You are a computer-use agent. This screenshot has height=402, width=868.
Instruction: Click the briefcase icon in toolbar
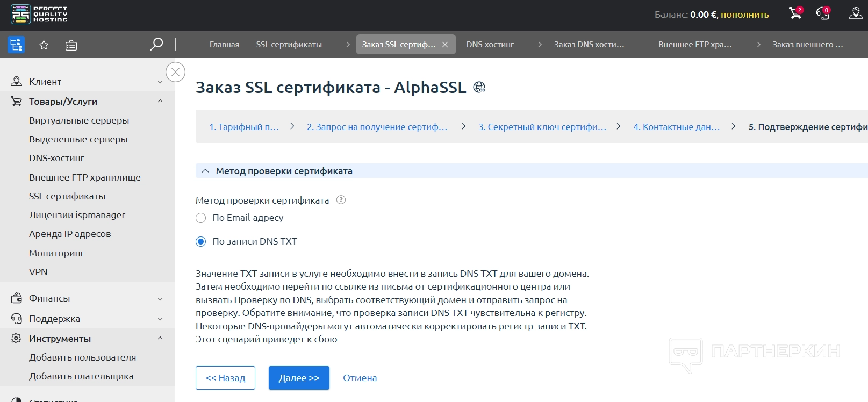71,45
